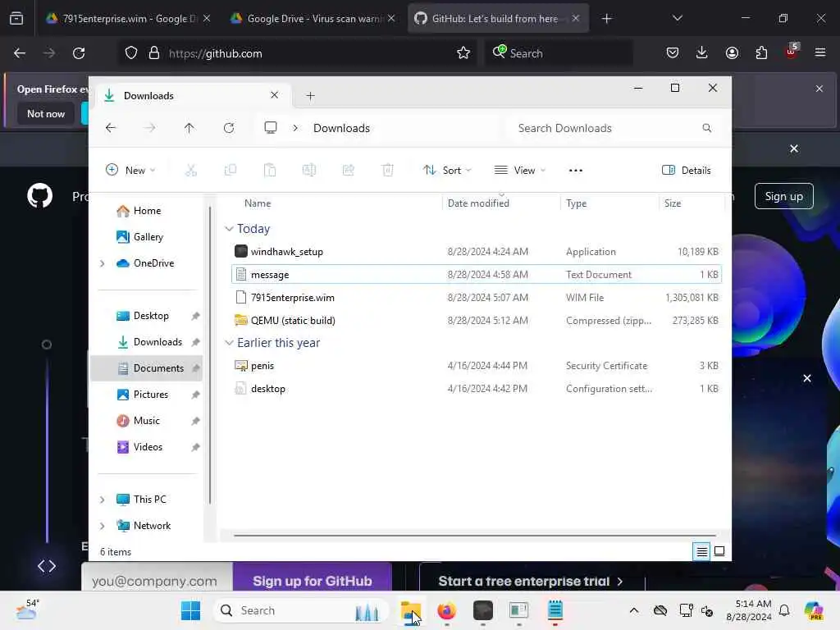Click the Cut icon in Explorer toolbar

[190, 171]
